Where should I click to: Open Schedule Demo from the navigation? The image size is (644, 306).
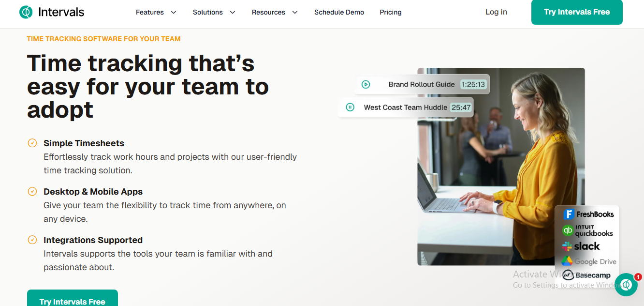[x=339, y=12]
